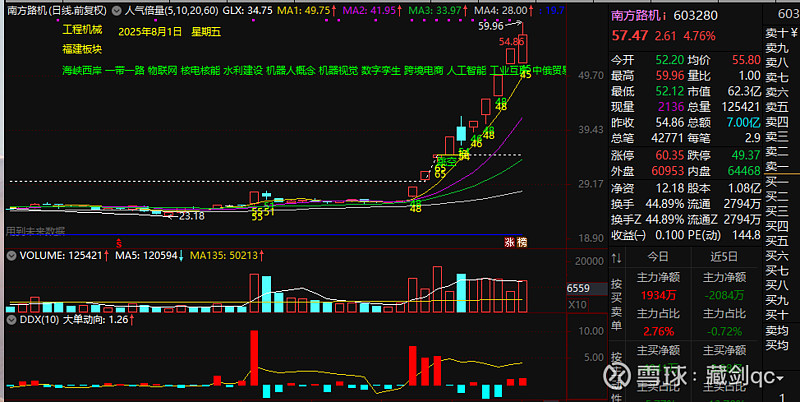Click the red 涨 marker icon
The height and width of the screenshot is (402, 800).
click(x=509, y=243)
